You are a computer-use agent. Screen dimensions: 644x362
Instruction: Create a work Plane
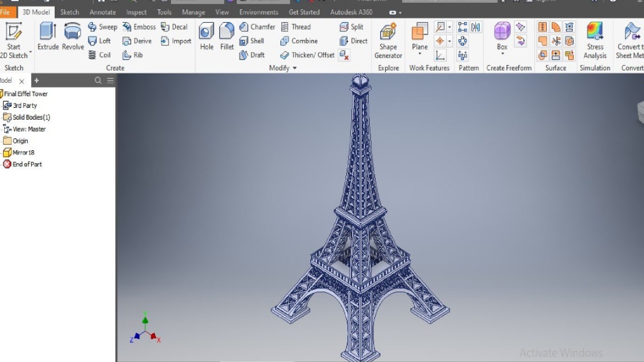click(420, 36)
